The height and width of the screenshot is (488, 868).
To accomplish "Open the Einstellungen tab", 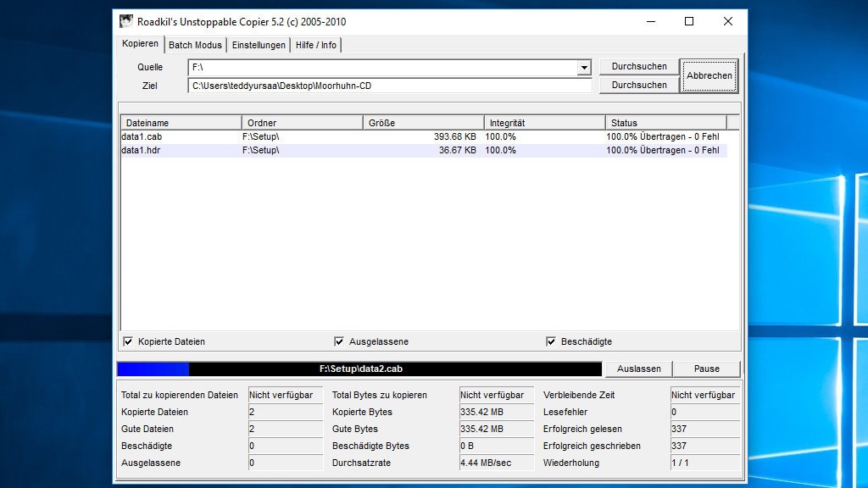I will pos(259,46).
